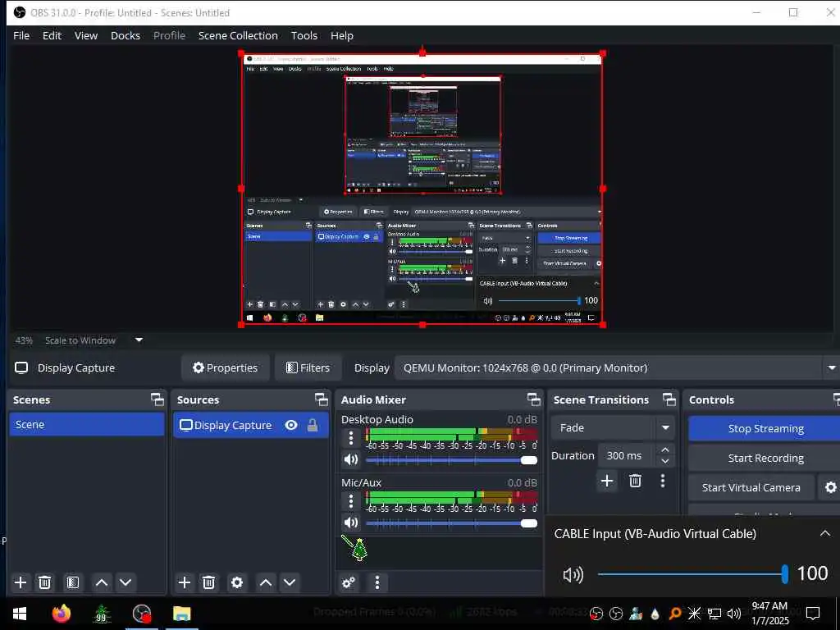840x630 pixels.
Task: Open the Windows Start menu
Action: [x=20, y=614]
